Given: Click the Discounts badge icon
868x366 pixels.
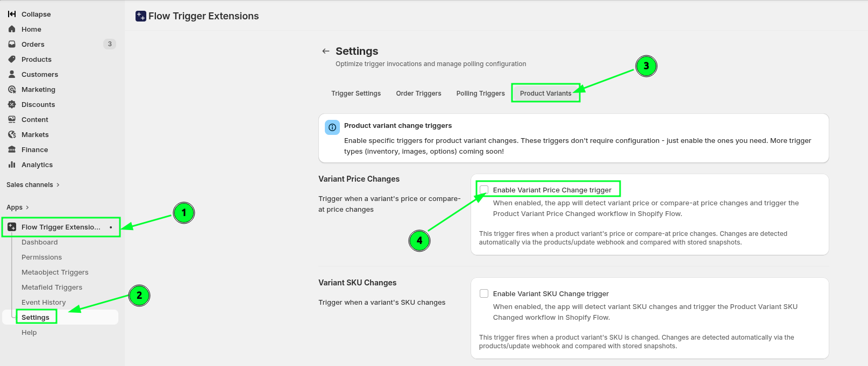Looking at the screenshot, I should [12, 104].
